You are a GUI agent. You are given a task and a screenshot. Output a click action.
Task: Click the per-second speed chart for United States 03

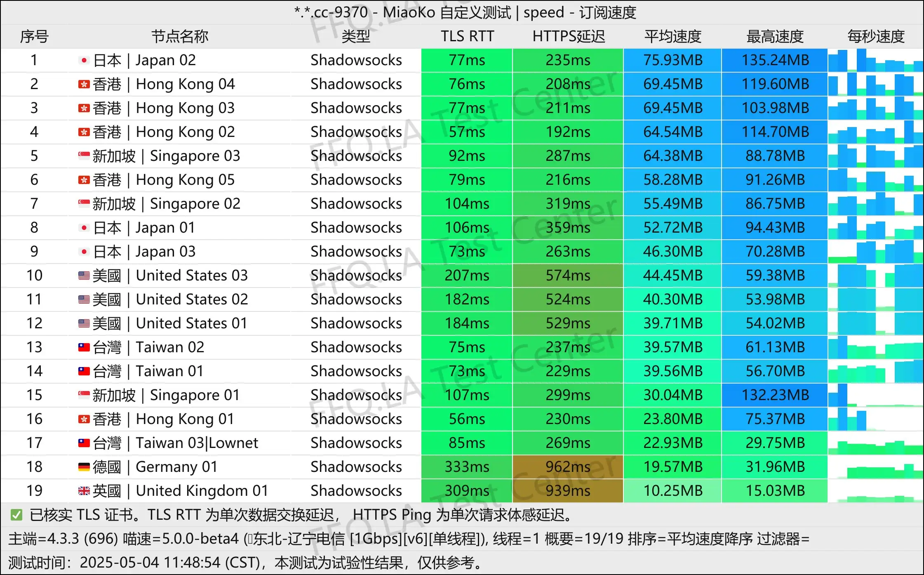coord(876,276)
